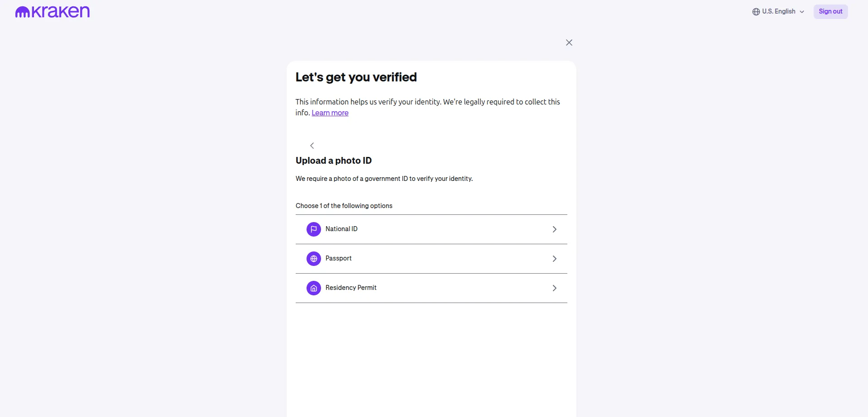Open the Learn more link
868x417 pixels.
pyautogui.click(x=330, y=113)
